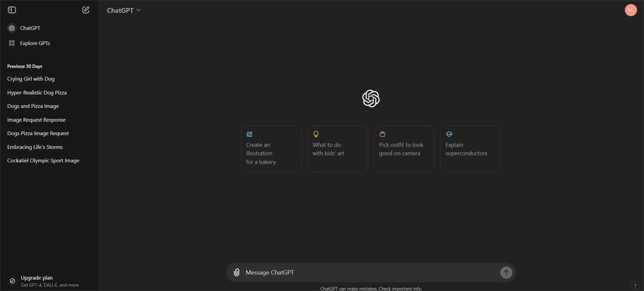Click the question mark help icon
The image size is (644, 291).
point(635,285)
